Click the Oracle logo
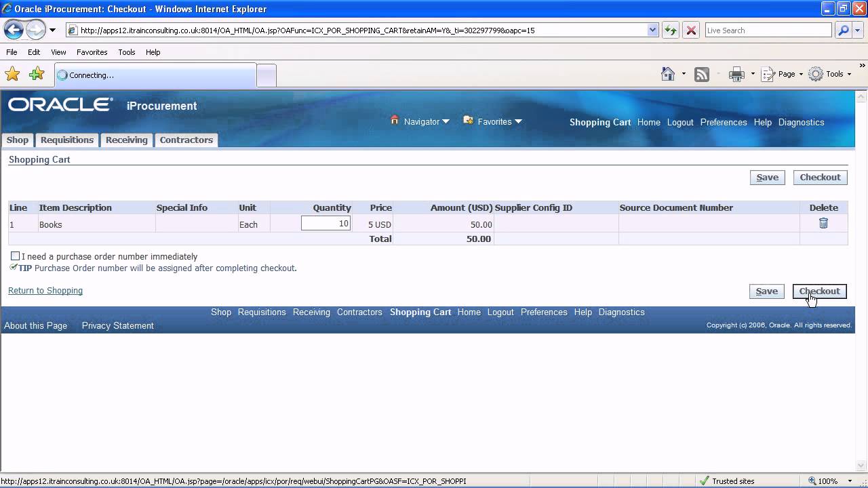This screenshot has height=488, width=868. 60,104
